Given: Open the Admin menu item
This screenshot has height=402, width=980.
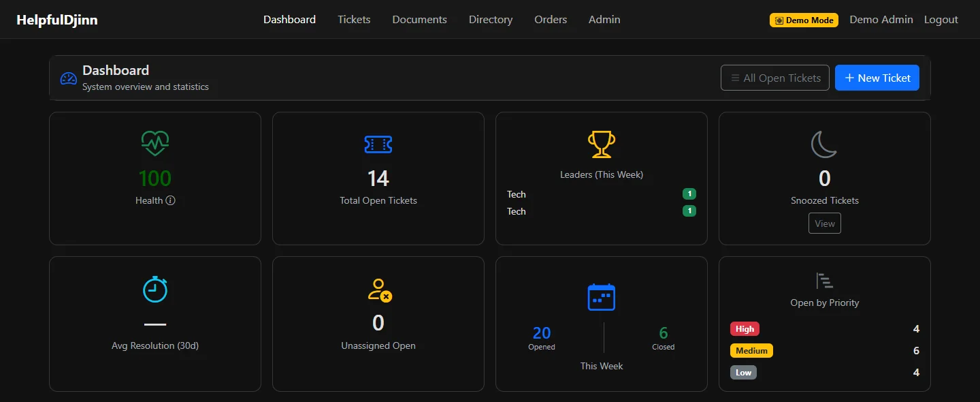Looking at the screenshot, I should [x=604, y=20].
